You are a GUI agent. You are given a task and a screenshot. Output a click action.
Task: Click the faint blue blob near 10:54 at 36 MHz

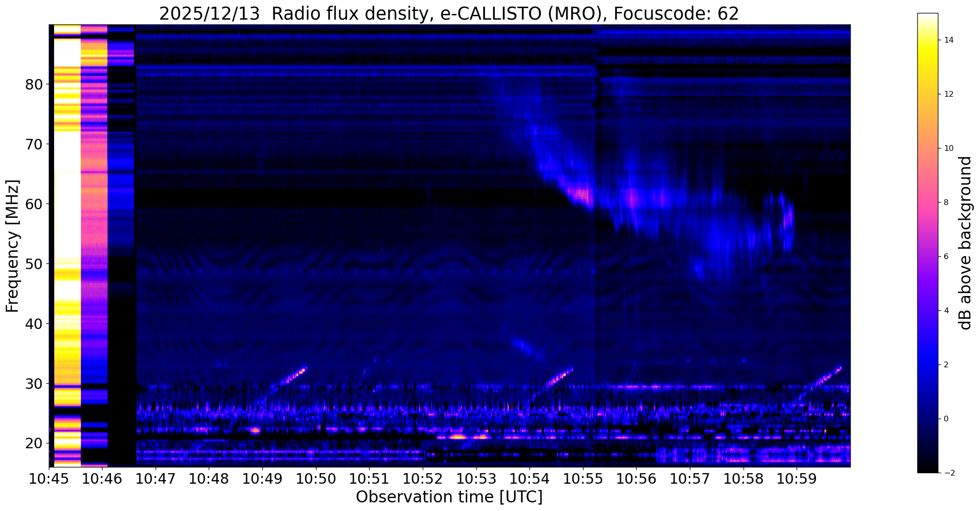pyautogui.click(x=523, y=346)
